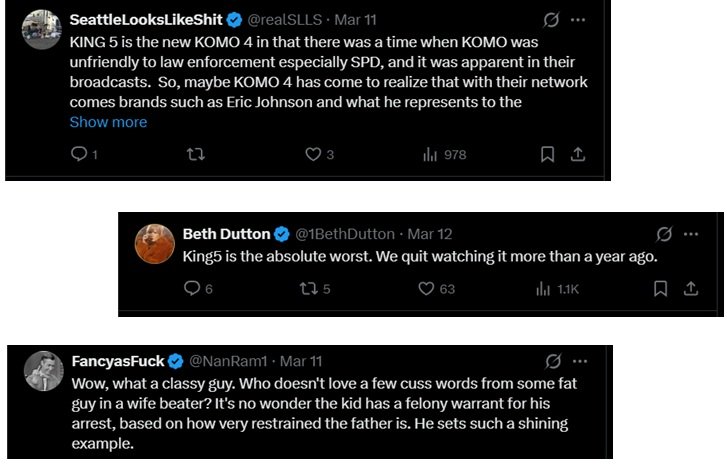View Beth Dutton tweet's 1.1K views
727x470 pixels.
(545, 288)
